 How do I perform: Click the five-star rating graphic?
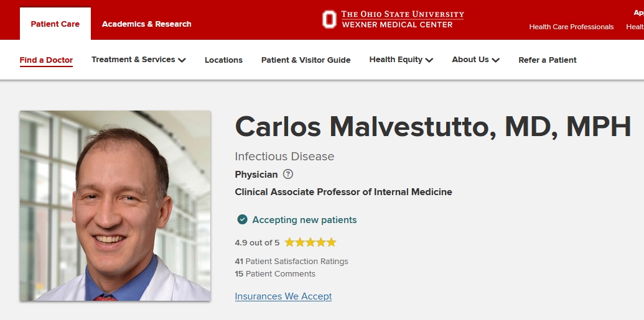(x=310, y=242)
